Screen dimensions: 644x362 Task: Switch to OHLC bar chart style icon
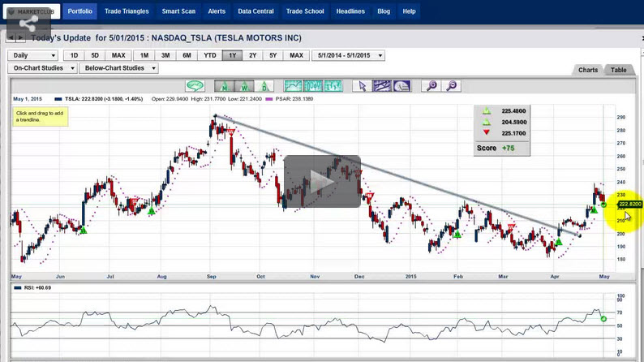pyautogui.click(x=333, y=86)
